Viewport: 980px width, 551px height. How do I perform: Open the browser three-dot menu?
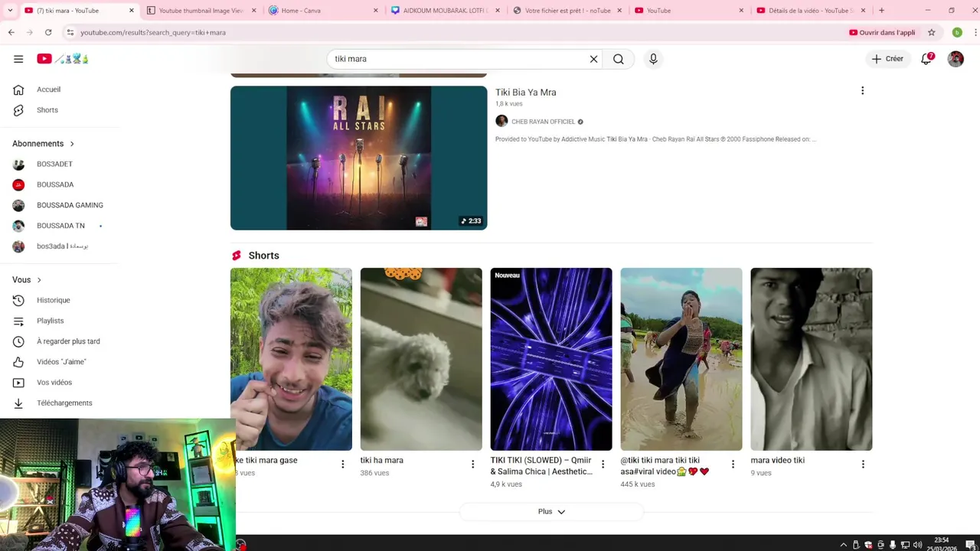click(x=975, y=32)
